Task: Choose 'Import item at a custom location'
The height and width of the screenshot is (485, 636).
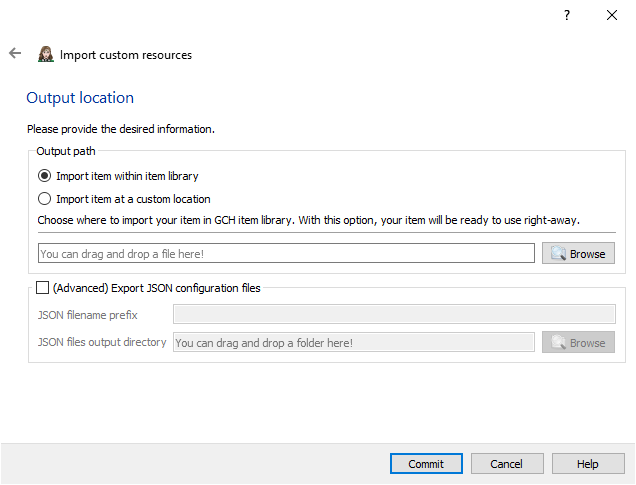Action: [x=44, y=198]
